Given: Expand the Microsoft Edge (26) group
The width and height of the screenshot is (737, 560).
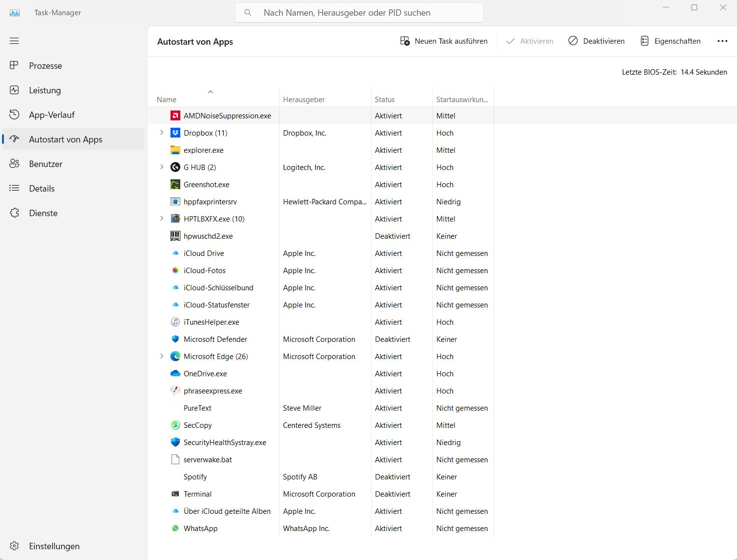Looking at the screenshot, I should [x=162, y=356].
